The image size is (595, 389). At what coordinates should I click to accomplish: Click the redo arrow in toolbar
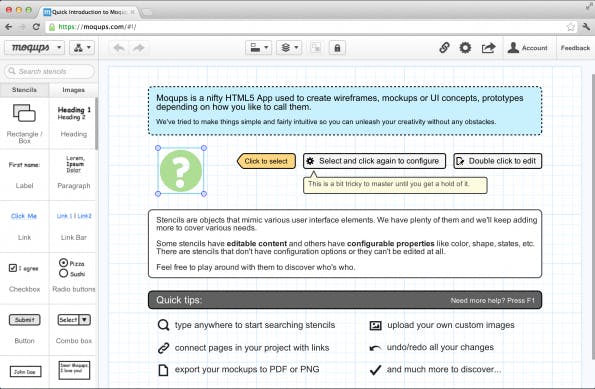pos(139,48)
